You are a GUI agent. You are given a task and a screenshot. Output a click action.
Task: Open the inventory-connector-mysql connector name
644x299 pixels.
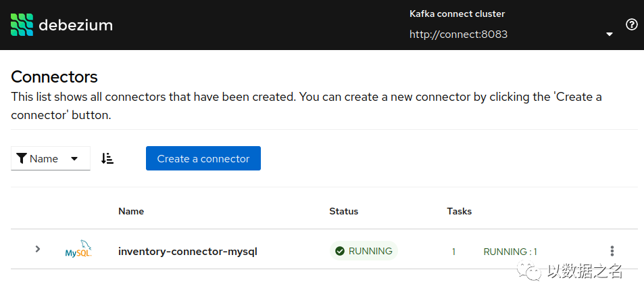tap(188, 252)
